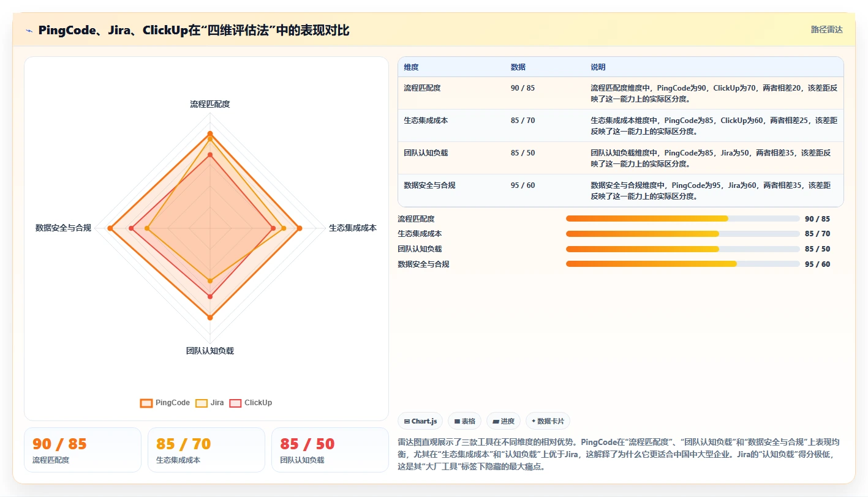Click the 95 / 60 progress value label
This screenshot has width=868, height=497.
click(818, 264)
